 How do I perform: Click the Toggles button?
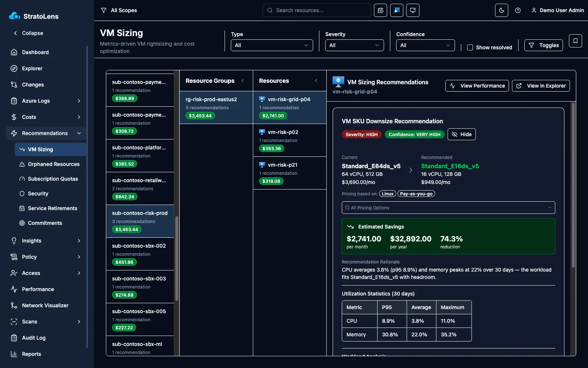pos(544,45)
